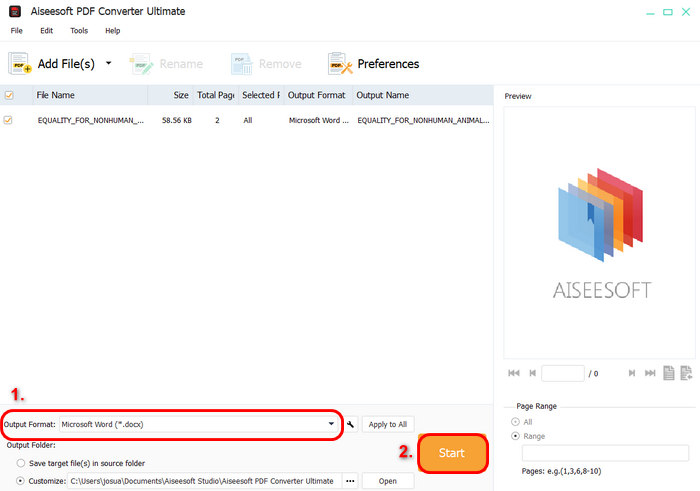700x491 pixels.
Task: Click the preview page number field
Action: tap(562, 373)
